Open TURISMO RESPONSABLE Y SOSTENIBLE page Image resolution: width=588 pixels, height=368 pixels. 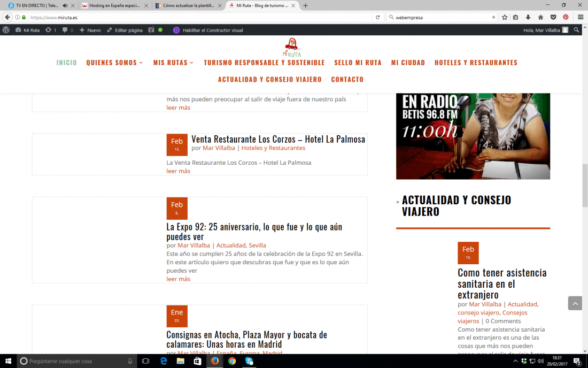[x=265, y=63]
